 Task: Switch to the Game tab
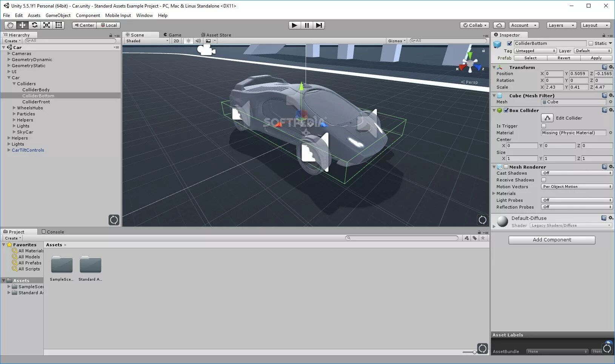(x=172, y=35)
